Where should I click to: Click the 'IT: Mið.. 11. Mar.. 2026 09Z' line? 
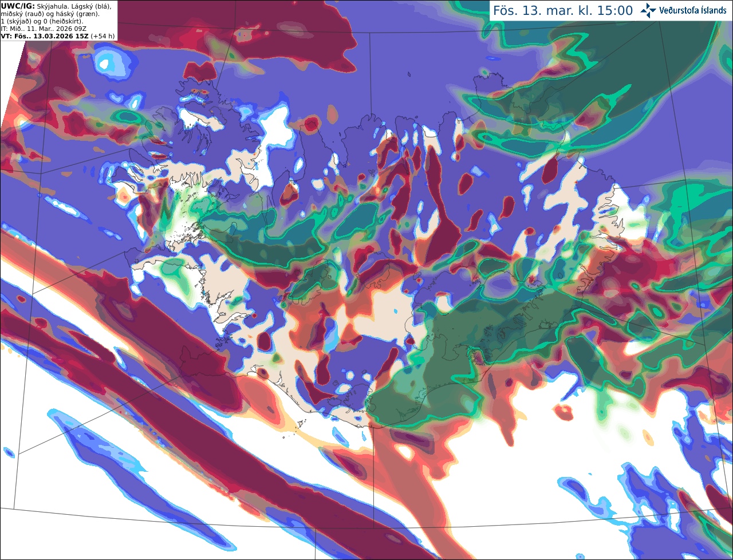[x=43, y=29]
